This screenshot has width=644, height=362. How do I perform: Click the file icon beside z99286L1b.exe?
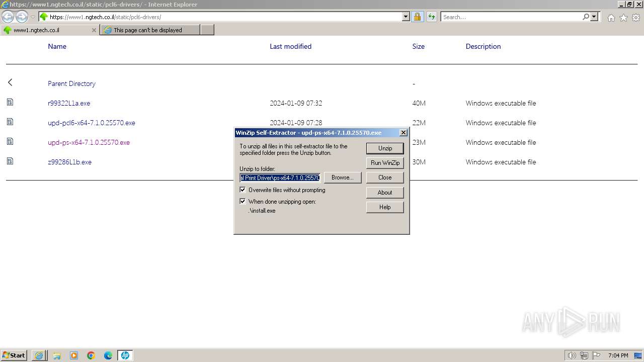click(10, 161)
